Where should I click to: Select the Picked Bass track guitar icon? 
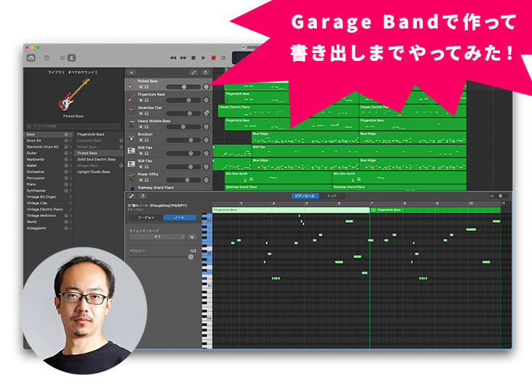[132, 84]
